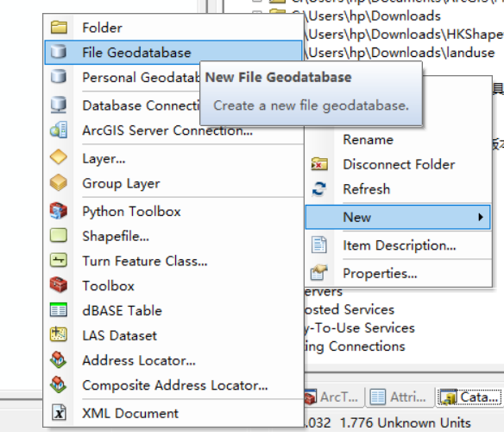
Task: Select Users\hp\Downloads folder row
Action: point(372,16)
